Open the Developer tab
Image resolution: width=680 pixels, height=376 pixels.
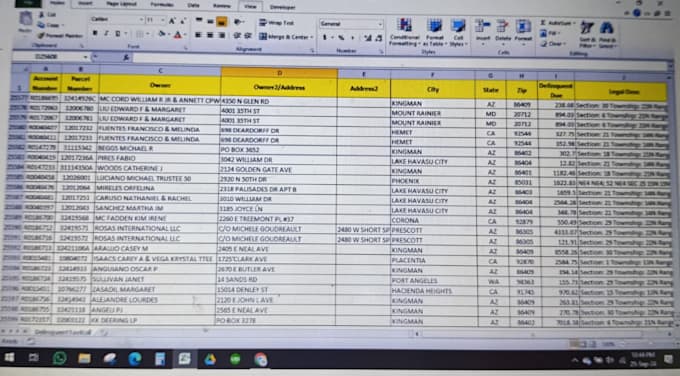tap(282, 7)
